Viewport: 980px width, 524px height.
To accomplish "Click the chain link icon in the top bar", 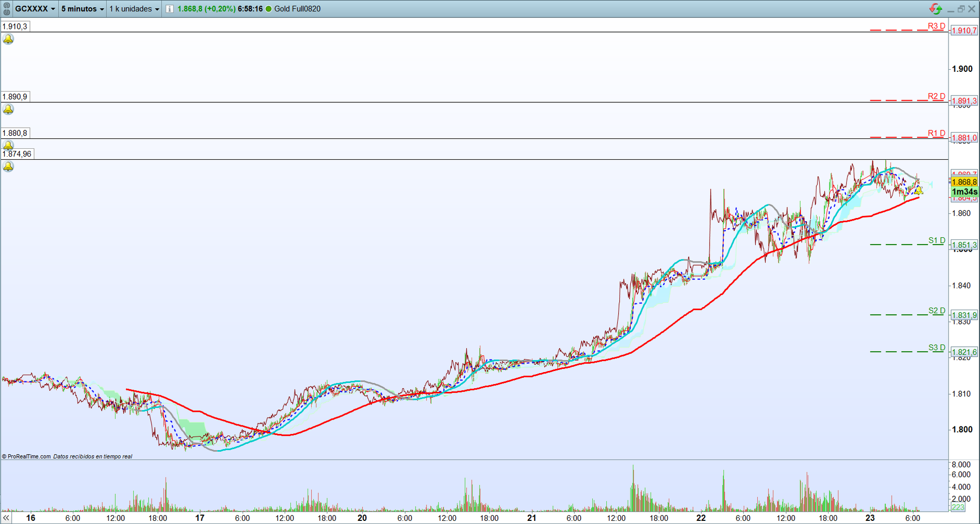I will tap(6, 9).
